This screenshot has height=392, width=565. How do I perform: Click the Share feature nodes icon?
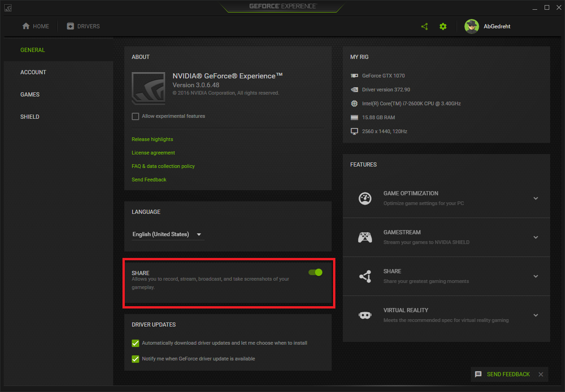tap(365, 276)
